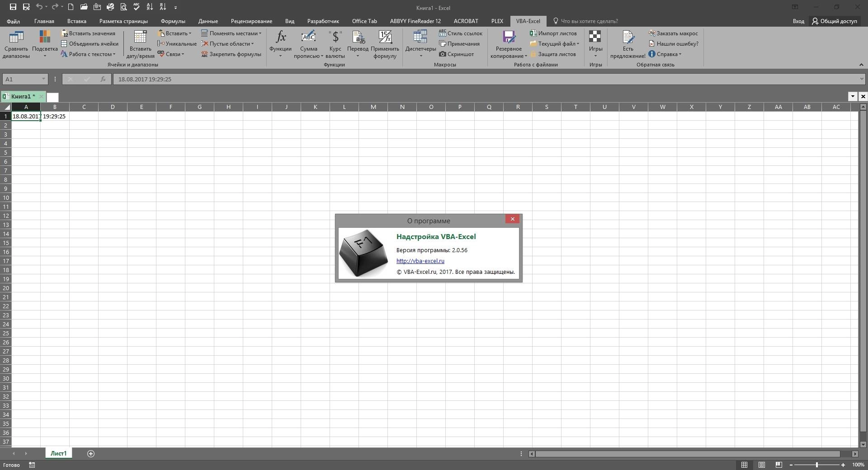Open the http://vba-excel.ru link
Image resolution: width=868 pixels, height=470 pixels.
pyautogui.click(x=420, y=261)
